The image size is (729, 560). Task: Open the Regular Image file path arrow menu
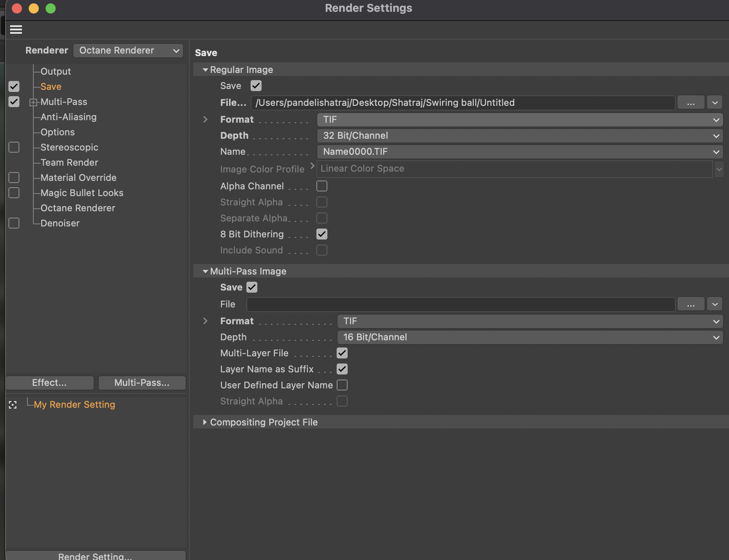click(715, 102)
